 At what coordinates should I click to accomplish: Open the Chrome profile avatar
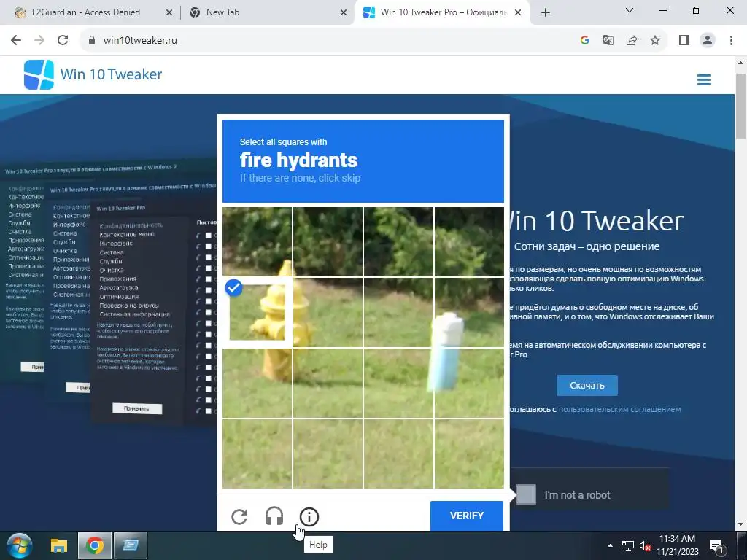click(708, 40)
